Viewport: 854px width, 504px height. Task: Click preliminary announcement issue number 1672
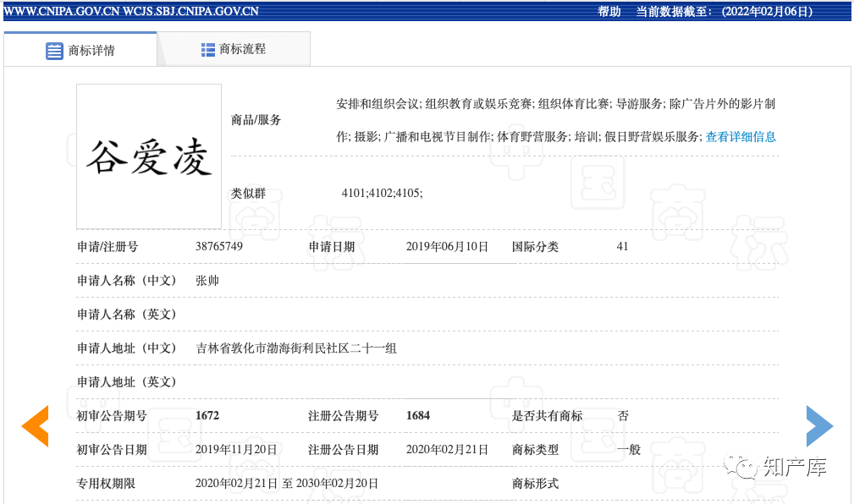pos(207,416)
